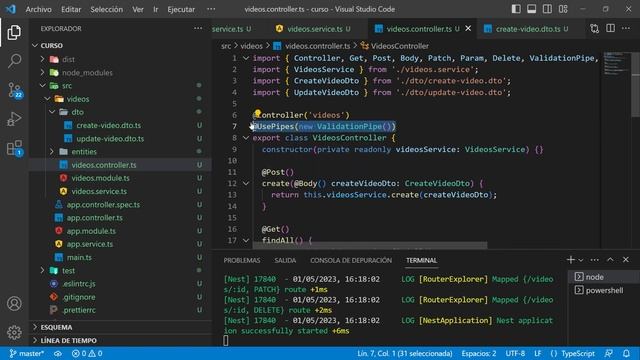Switch to the SALIDA panel tab
This screenshot has width=640, height=360.
pos(285,260)
